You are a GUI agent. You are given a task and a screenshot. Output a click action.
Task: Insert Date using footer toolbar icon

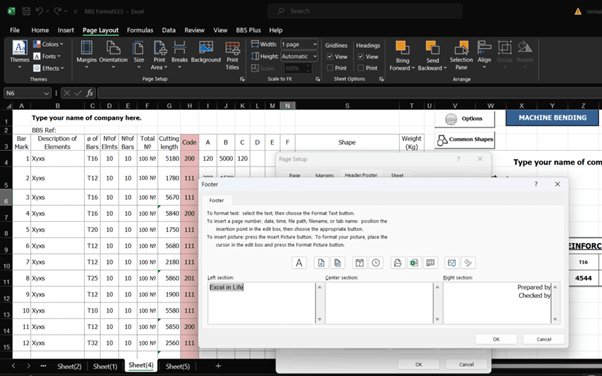[x=359, y=263]
